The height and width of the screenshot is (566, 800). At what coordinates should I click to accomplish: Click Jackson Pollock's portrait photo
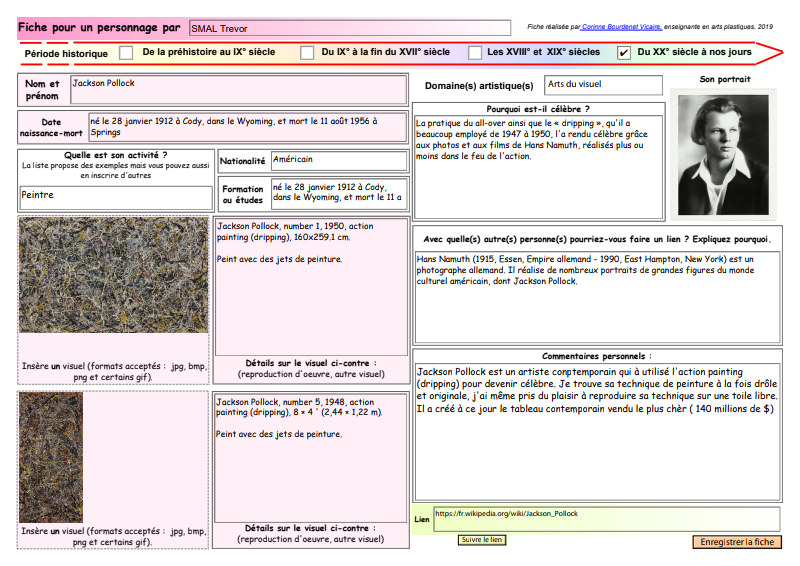point(724,153)
